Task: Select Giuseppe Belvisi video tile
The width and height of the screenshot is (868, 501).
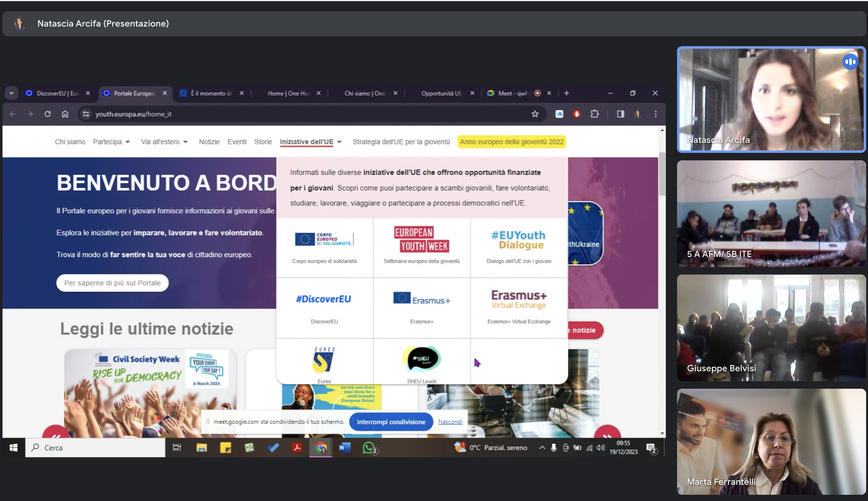Action: 771,328
